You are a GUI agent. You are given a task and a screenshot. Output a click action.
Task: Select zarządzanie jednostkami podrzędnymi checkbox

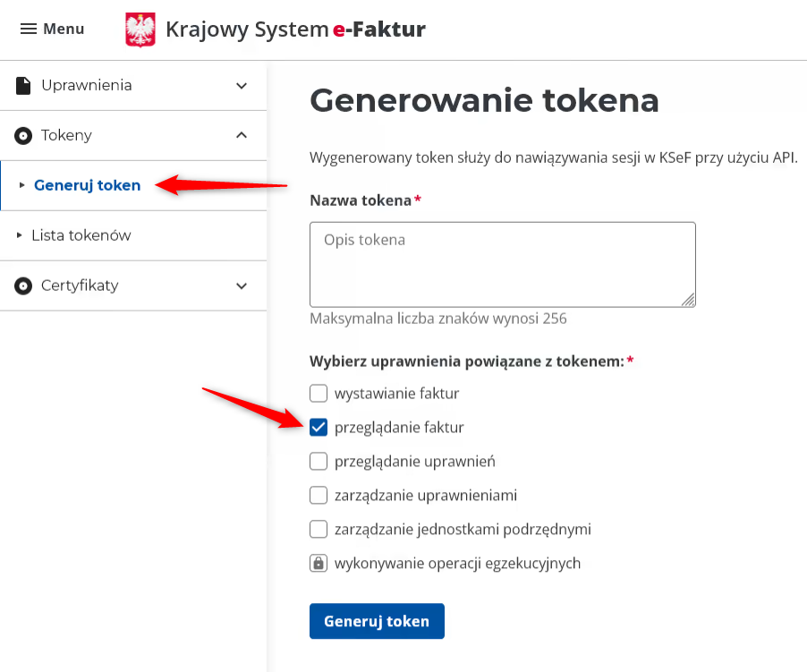[319, 530]
